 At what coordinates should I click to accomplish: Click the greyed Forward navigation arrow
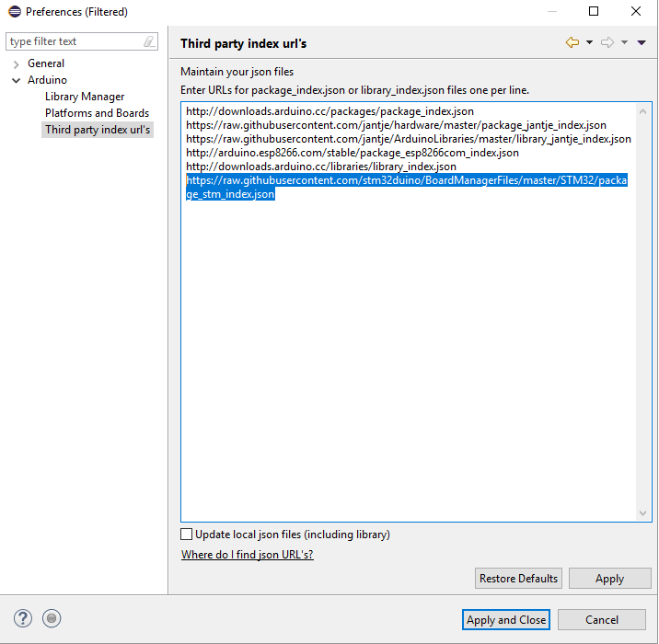(x=607, y=43)
